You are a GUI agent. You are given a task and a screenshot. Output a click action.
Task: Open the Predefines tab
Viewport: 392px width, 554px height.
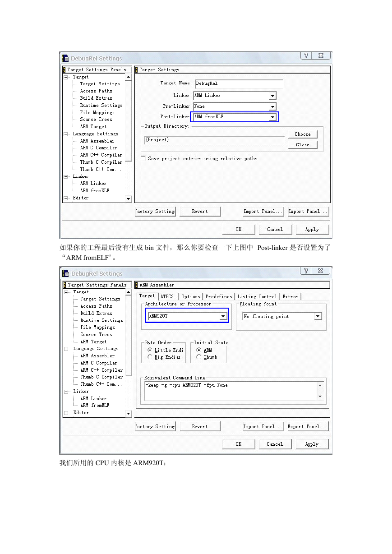219,296
